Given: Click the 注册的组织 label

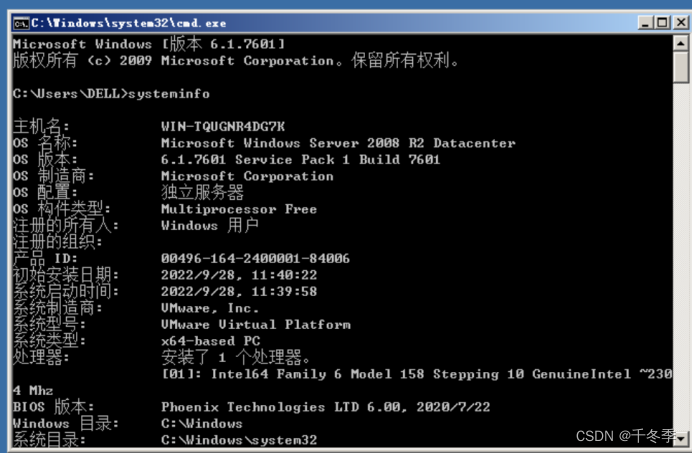Looking at the screenshot, I should pos(57,242).
